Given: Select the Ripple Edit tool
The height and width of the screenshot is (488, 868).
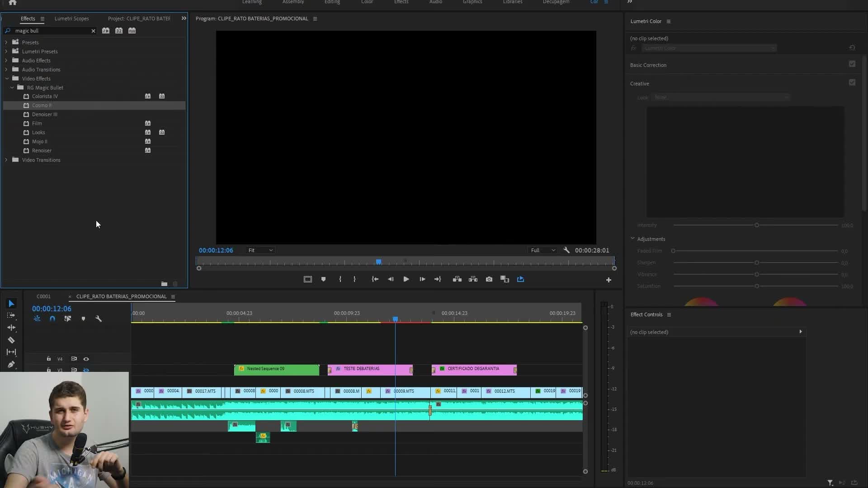Looking at the screenshot, I should (11, 328).
